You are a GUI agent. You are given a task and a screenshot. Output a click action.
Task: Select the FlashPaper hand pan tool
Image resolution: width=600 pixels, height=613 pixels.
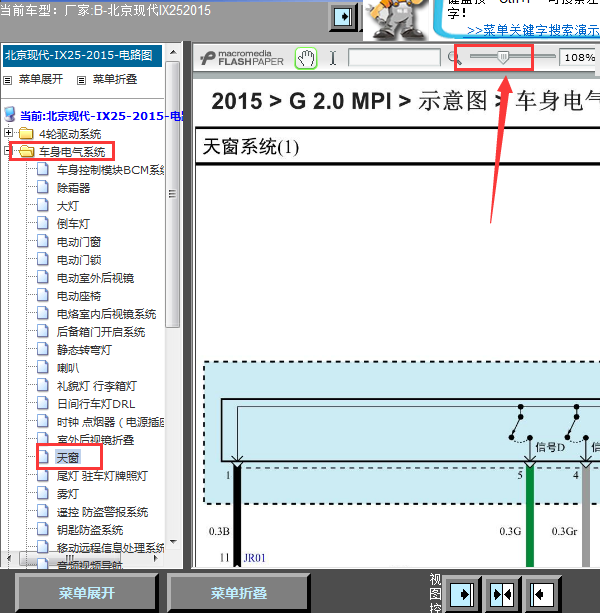click(306, 59)
